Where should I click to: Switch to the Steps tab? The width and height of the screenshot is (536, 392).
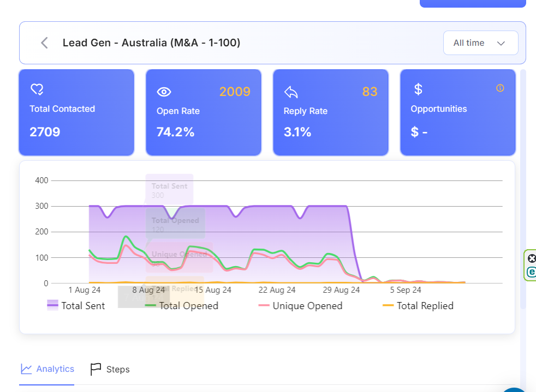coord(110,369)
